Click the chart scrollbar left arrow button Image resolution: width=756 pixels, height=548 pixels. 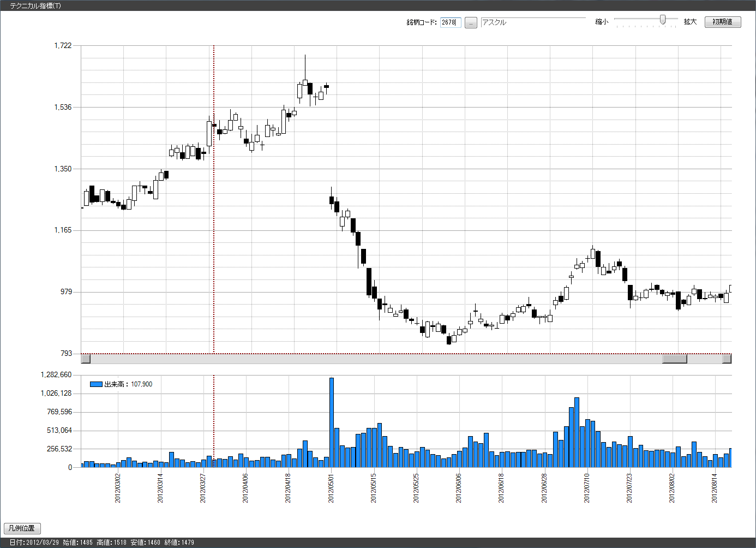(x=86, y=359)
